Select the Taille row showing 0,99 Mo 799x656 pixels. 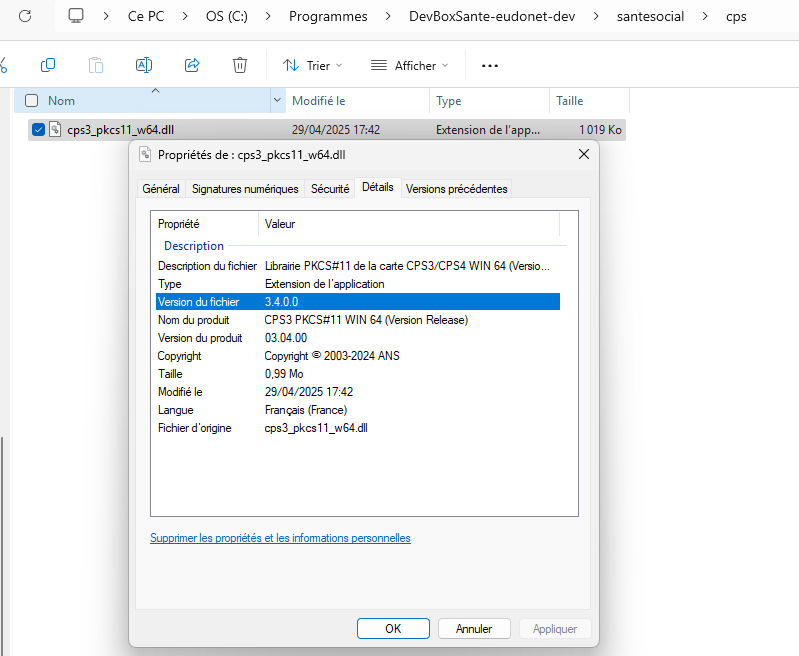(x=358, y=374)
